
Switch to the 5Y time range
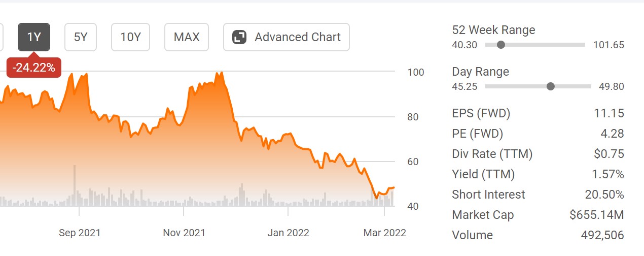81,37
